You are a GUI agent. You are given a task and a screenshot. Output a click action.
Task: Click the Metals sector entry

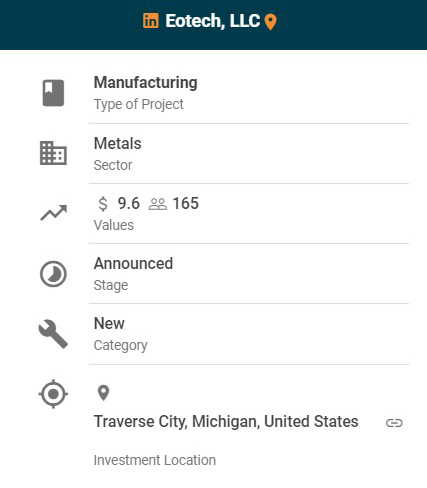point(118,143)
